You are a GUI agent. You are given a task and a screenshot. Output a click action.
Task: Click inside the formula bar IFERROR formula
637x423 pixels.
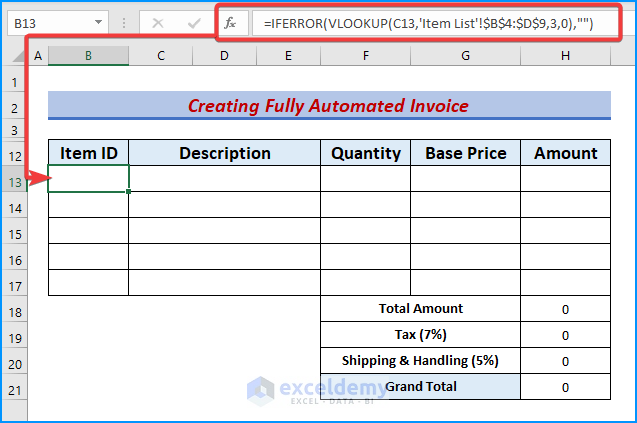coord(428,24)
